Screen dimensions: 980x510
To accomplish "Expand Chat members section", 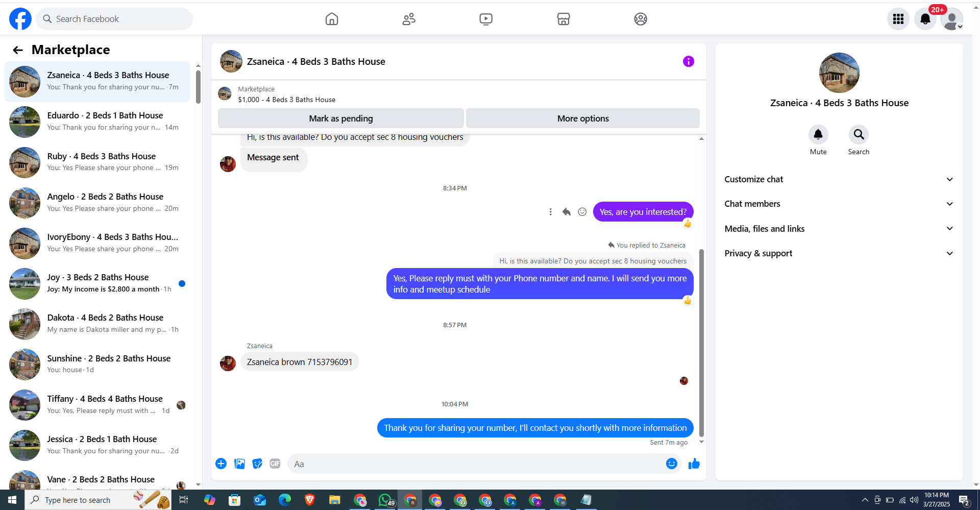I will pos(839,204).
